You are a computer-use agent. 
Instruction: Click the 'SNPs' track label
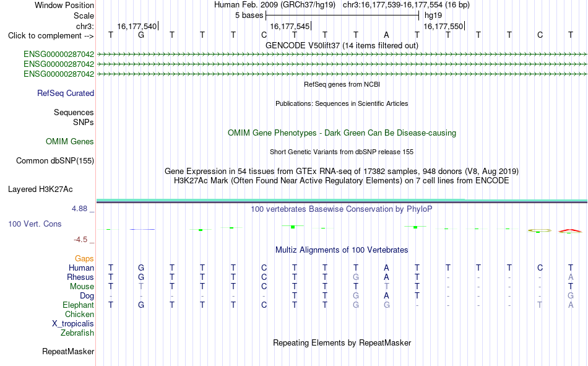pos(84,122)
